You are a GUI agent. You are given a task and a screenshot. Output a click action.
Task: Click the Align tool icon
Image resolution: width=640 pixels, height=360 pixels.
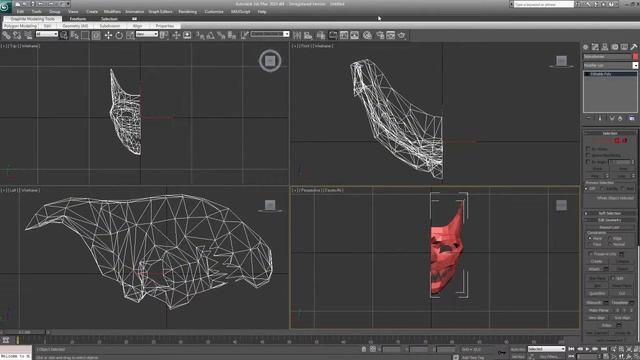coord(308,36)
